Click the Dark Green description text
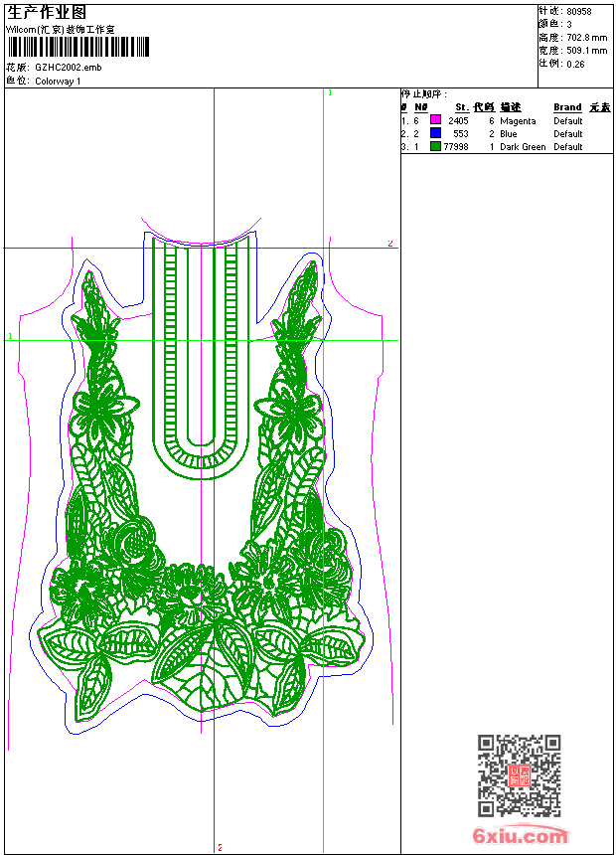 coord(523,147)
